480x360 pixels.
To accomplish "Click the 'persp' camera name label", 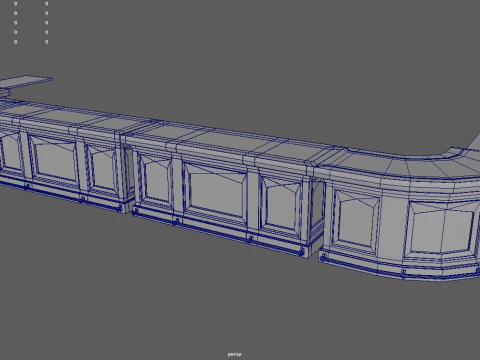I will pyautogui.click(x=234, y=354).
